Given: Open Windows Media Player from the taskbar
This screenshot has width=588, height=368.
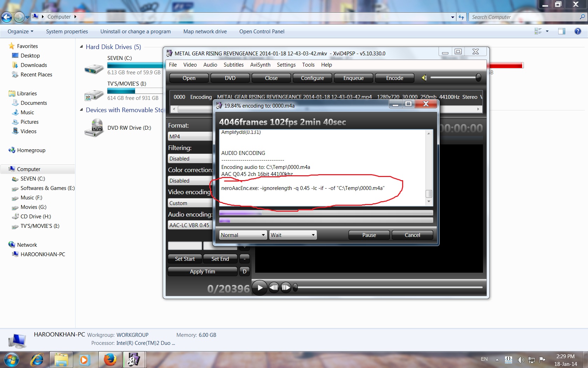Looking at the screenshot, I should point(84,360).
